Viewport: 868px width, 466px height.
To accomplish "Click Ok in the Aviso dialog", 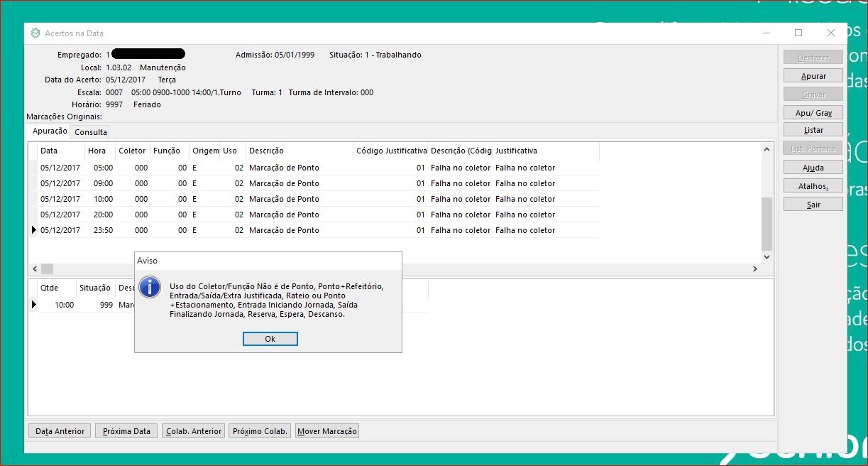I will pyautogui.click(x=270, y=339).
